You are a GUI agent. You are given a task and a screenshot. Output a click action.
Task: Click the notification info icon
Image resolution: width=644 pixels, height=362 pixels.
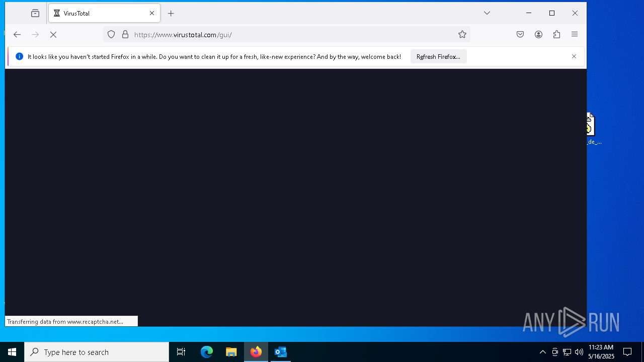point(20,56)
